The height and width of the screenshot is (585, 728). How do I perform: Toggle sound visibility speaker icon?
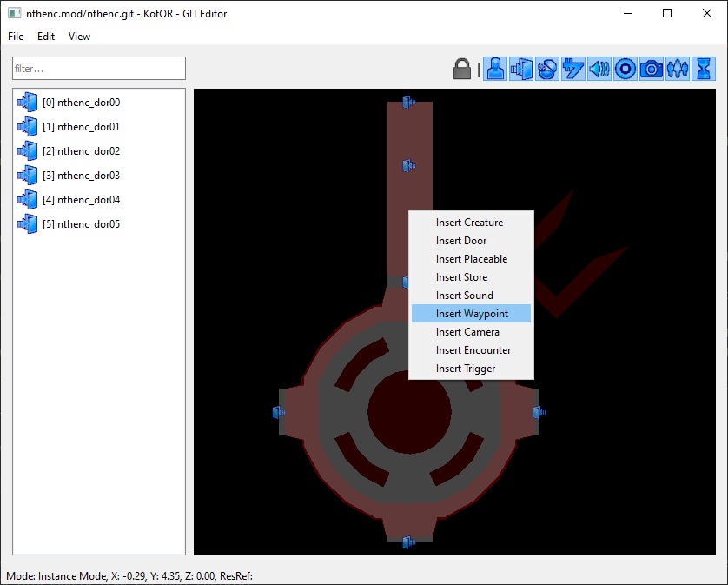599,69
